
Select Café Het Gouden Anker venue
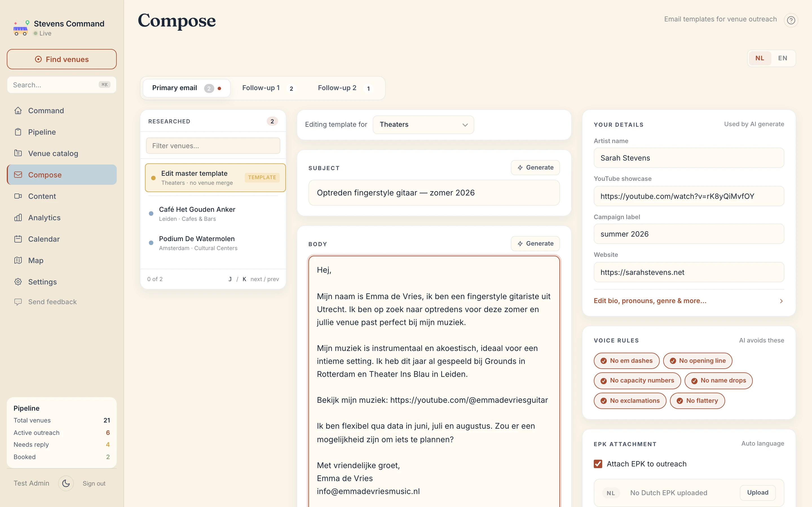197,214
